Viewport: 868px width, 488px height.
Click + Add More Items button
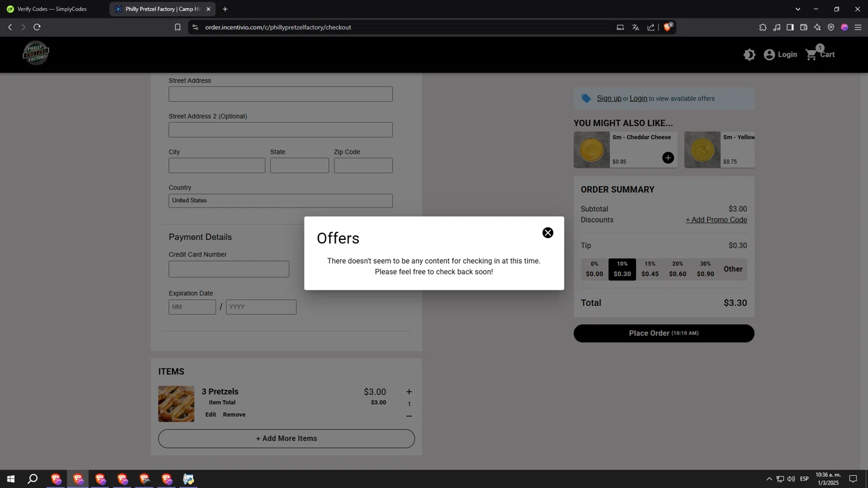(x=286, y=438)
